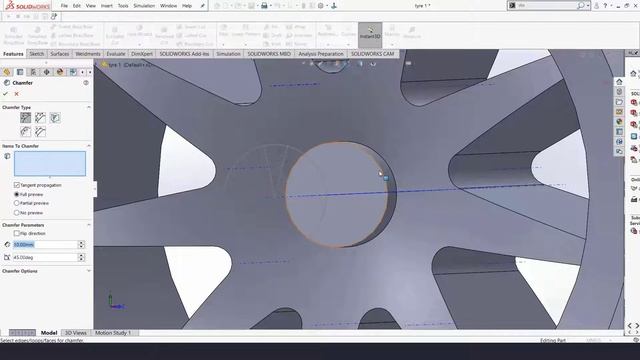Open File Explorer in the task pane

(619, 102)
